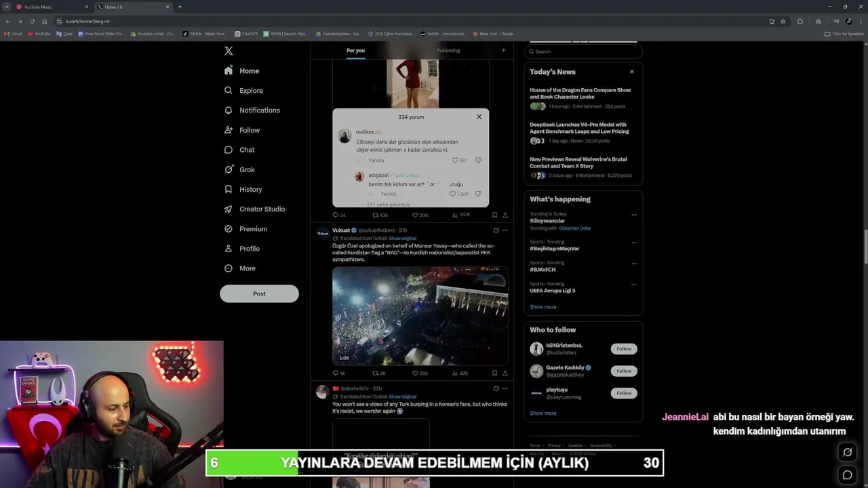Close the 334 yorum comments popup image
Screen dimensions: 868x488
coord(479,117)
